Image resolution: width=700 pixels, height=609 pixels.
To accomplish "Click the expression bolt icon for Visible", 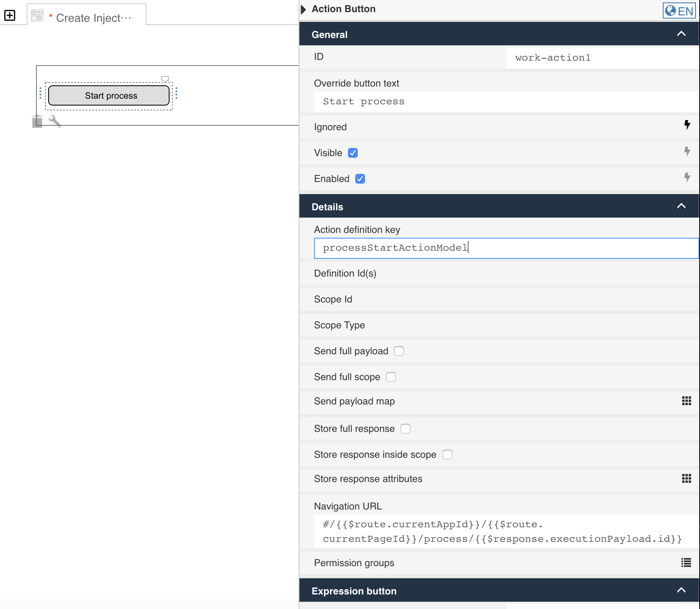I will [687, 152].
